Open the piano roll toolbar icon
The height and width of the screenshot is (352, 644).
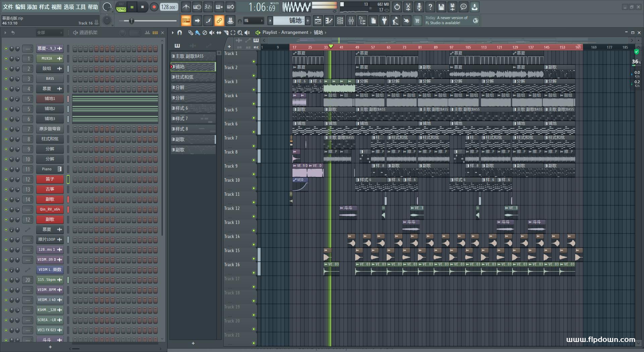(329, 21)
